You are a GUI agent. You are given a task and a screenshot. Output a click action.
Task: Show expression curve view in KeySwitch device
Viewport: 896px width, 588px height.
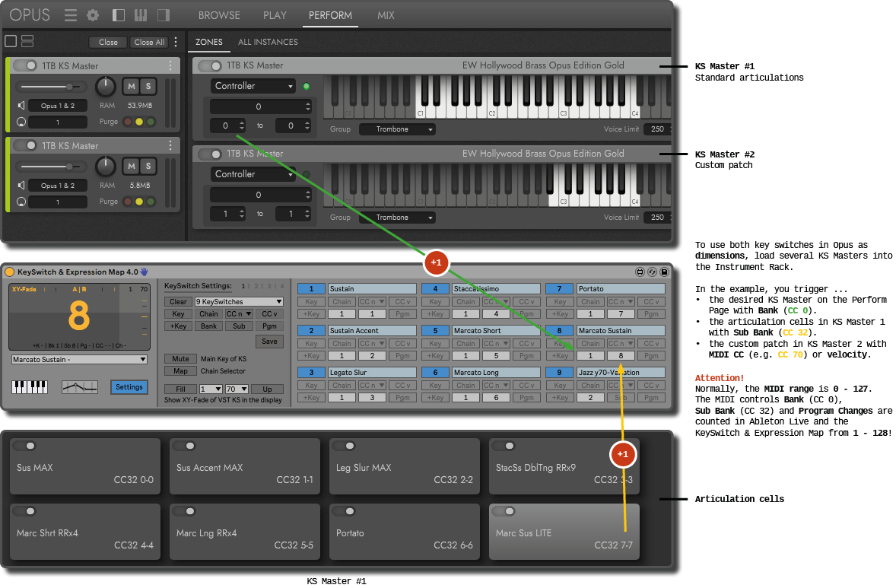[79, 387]
